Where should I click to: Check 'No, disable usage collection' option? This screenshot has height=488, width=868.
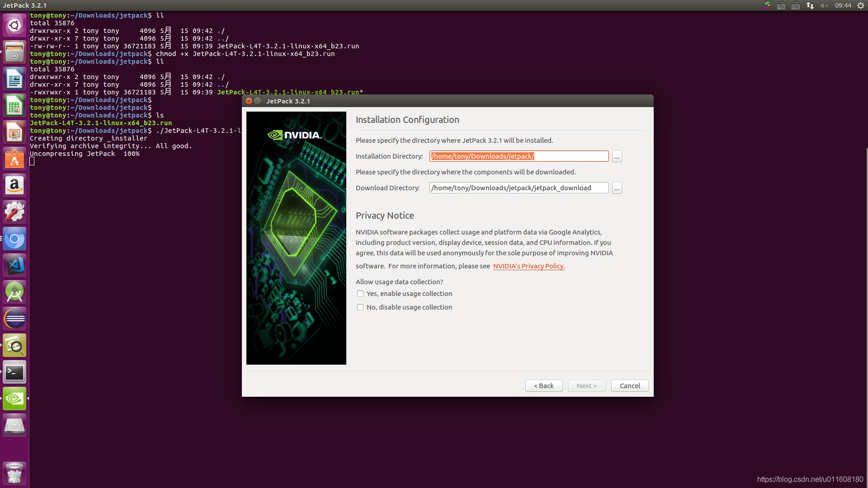(x=360, y=307)
